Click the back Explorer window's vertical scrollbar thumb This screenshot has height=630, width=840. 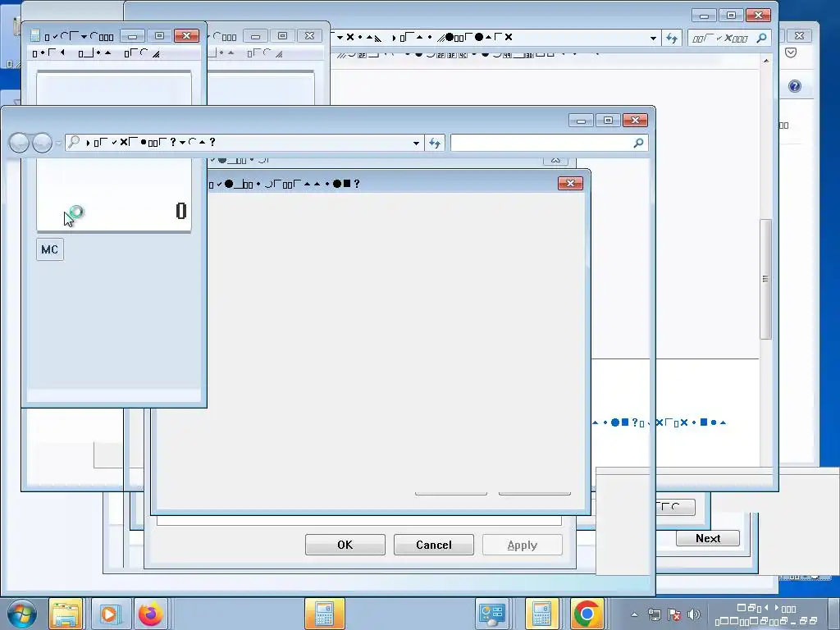pos(766,279)
